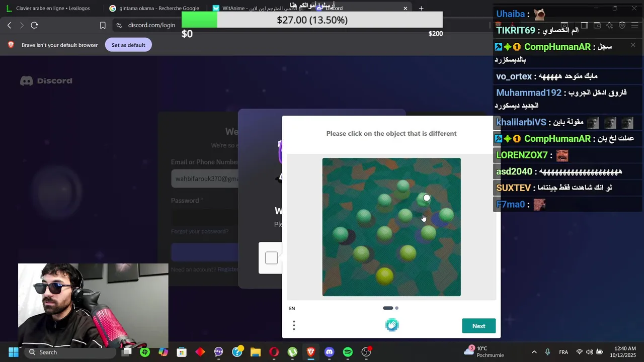Open Task View on the taskbar

(127, 352)
